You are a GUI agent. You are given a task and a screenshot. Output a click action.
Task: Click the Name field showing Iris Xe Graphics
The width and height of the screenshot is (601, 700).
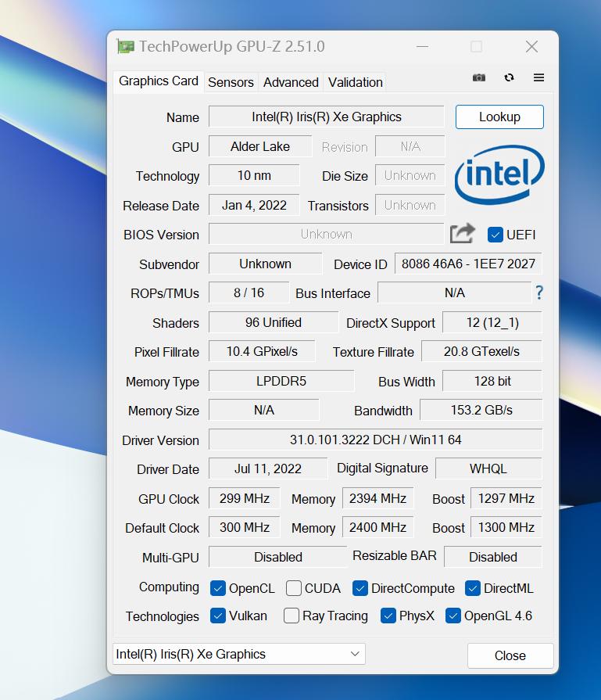click(x=327, y=117)
